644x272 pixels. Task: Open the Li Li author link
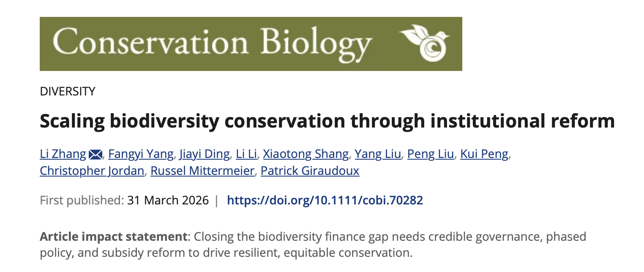246,155
